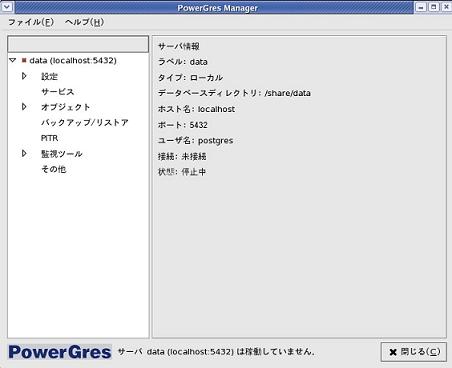Click the PowerGres logo
This screenshot has height=368, width=452.
point(60,352)
